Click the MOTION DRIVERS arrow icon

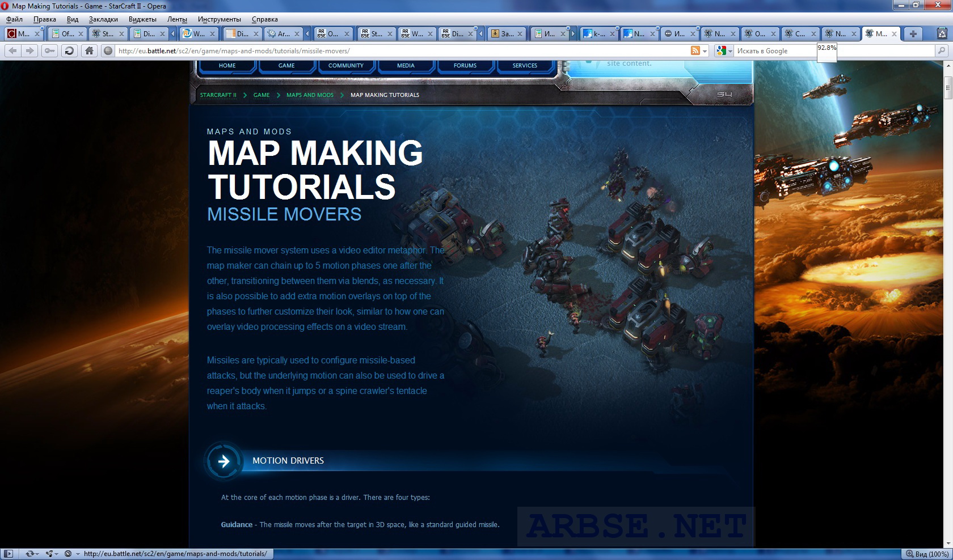tap(224, 461)
